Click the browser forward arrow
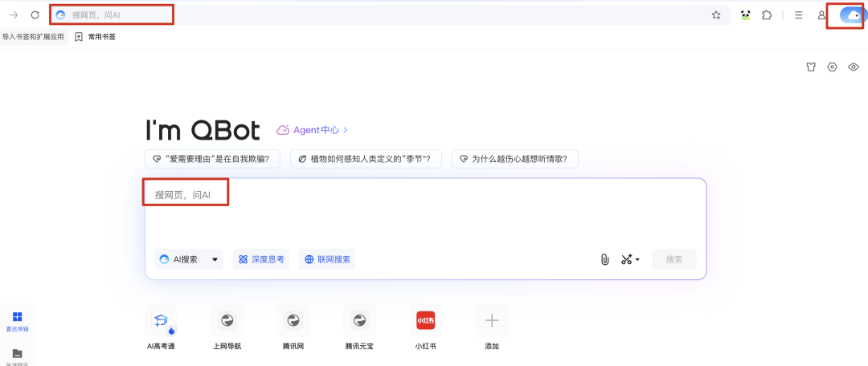This screenshot has width=868, height=366. coord(14,15)
